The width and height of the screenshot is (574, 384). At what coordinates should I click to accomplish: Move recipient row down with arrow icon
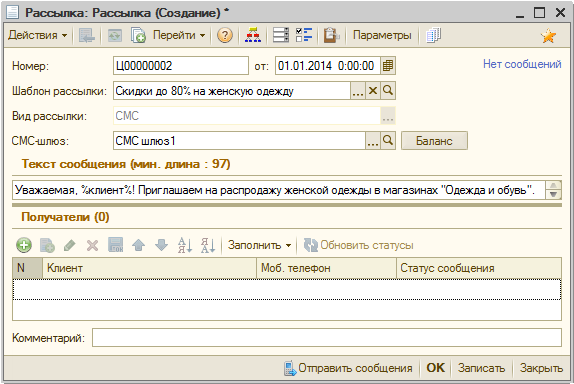pos(161,245)
